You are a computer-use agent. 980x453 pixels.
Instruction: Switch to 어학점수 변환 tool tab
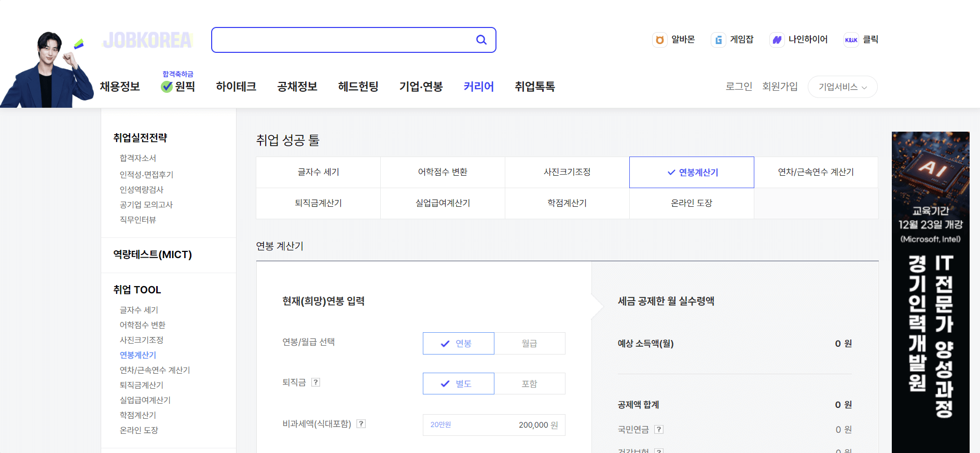point(443,172)
